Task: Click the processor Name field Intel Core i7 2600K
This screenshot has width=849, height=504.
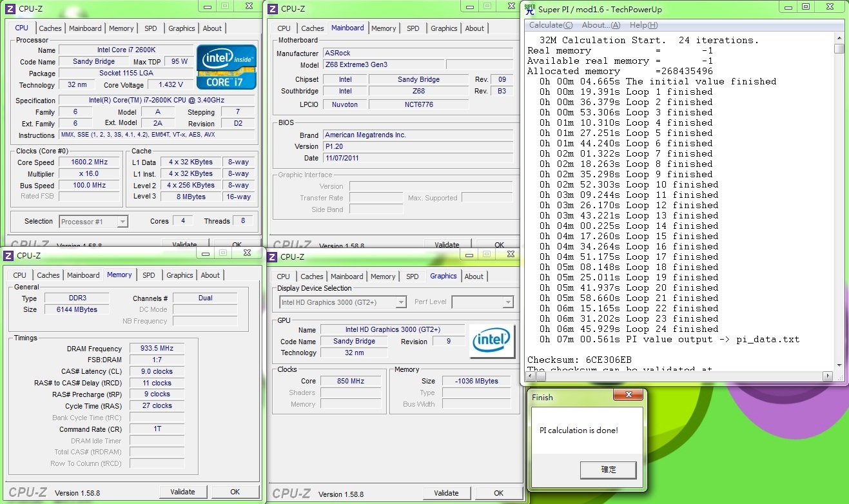Action: (126, 50)
